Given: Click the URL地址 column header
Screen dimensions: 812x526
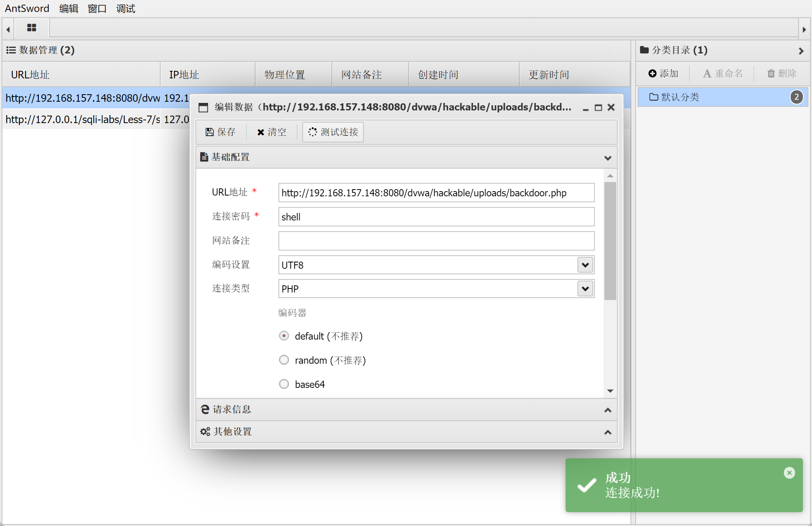Looking at the screenshot, I should [81, 74].
